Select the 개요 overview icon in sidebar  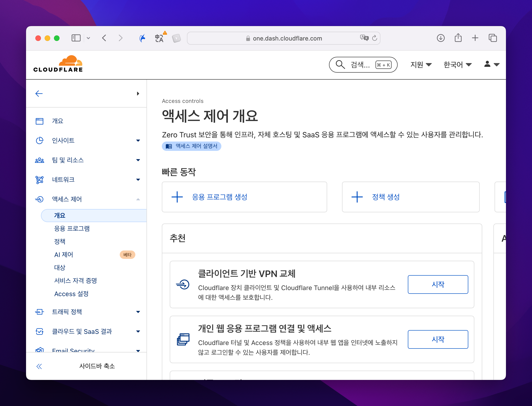point(39,121)
